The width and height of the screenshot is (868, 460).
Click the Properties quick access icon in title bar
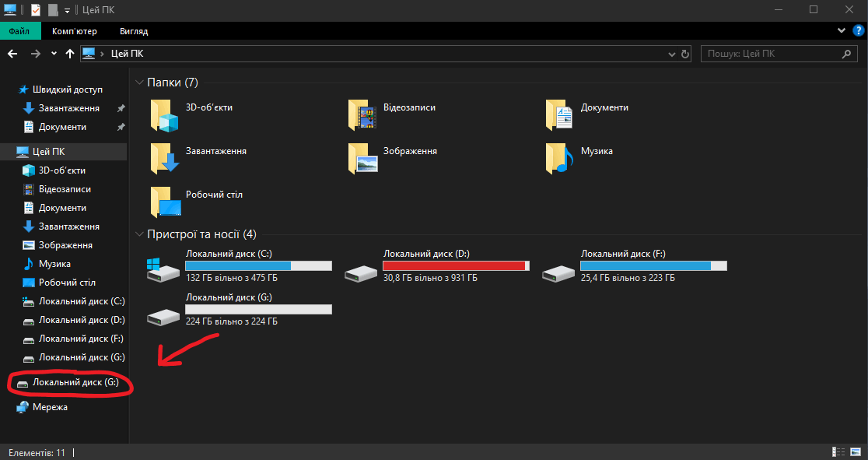point(36,9)
